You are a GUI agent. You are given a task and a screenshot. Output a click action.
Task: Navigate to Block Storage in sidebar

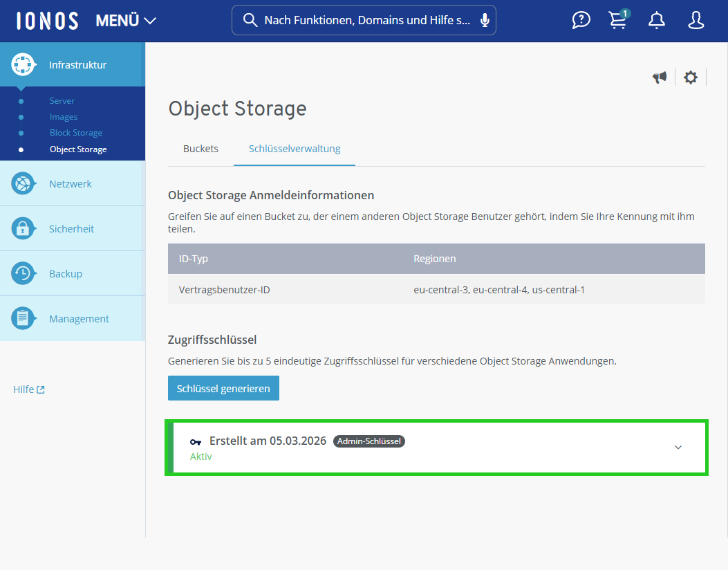(76, 132)
